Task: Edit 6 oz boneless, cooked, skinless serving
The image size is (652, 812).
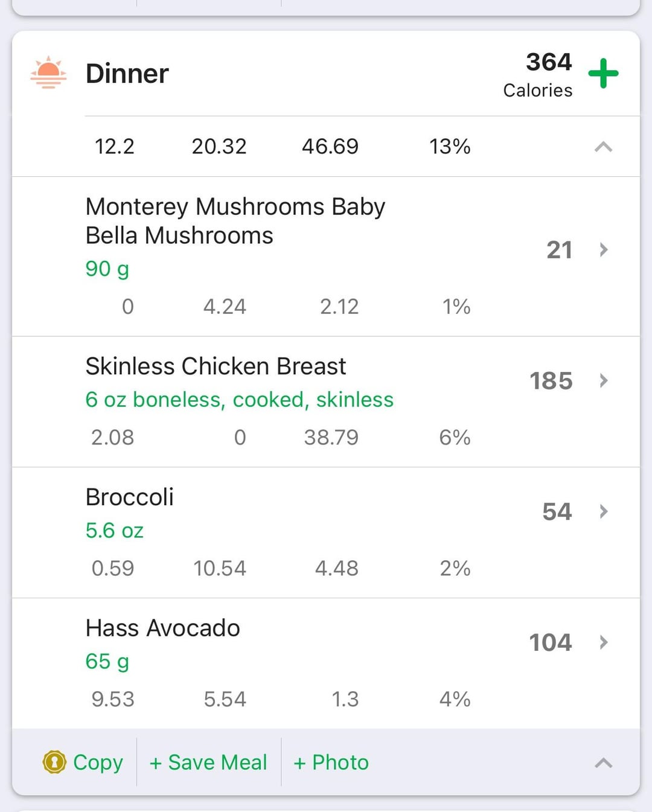Action: [x=239, y=399]
